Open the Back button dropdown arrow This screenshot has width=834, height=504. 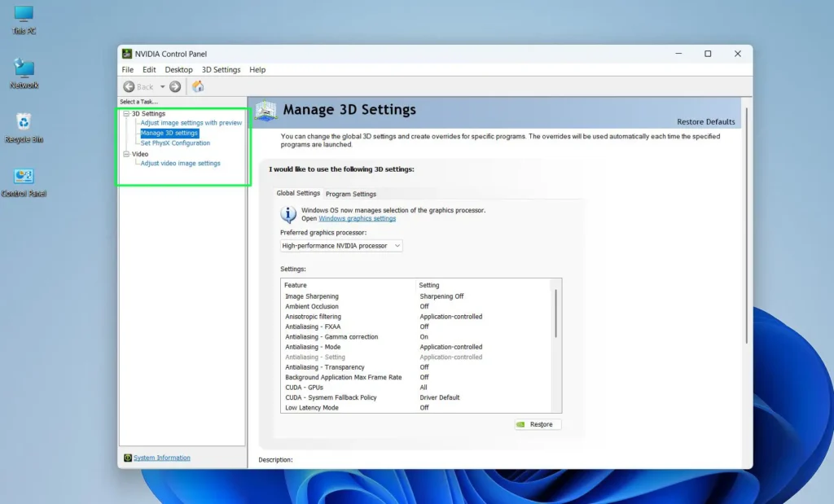click(x=162, y=86)
